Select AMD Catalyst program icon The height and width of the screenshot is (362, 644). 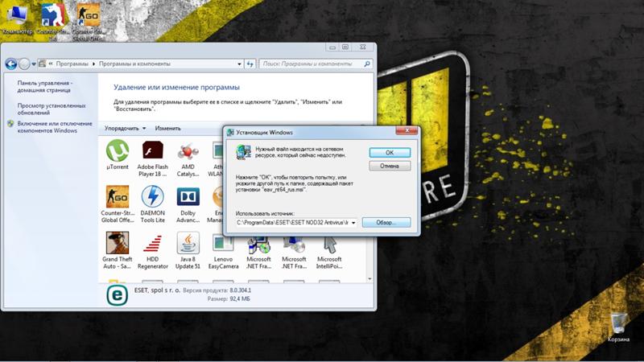(x=188, y=150)
